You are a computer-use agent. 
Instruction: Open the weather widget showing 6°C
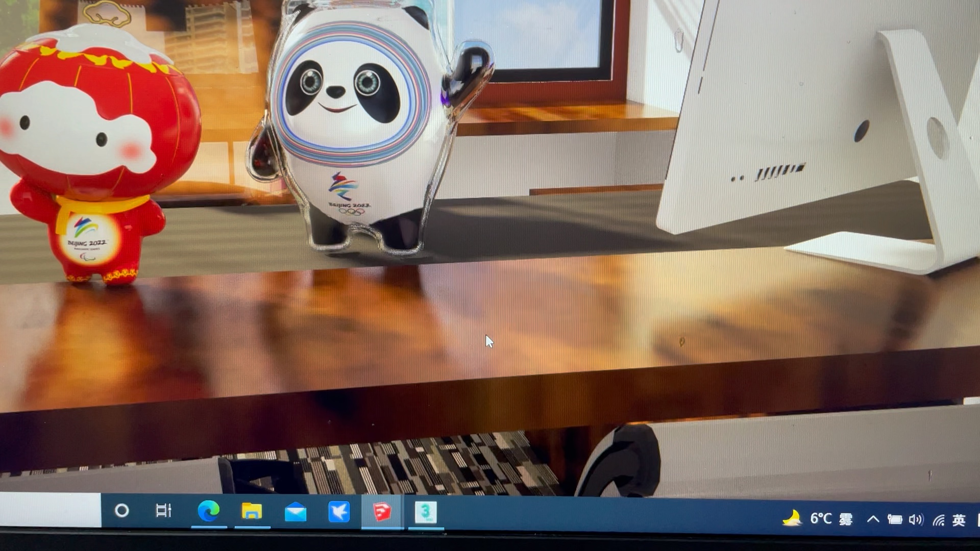[x=818, y=519]
